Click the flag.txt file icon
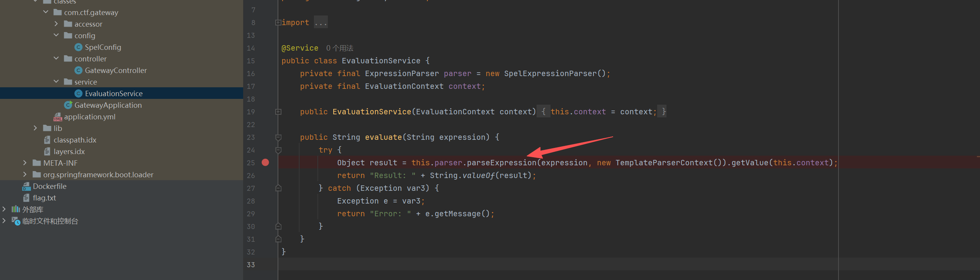The width and height of the screenshot is (980, 280). (26, 198)
